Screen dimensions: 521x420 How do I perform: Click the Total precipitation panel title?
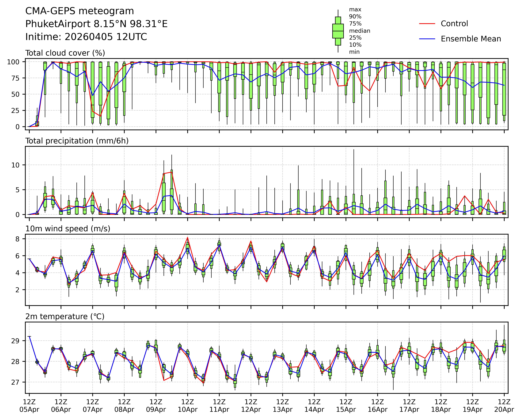pos(77,141)
